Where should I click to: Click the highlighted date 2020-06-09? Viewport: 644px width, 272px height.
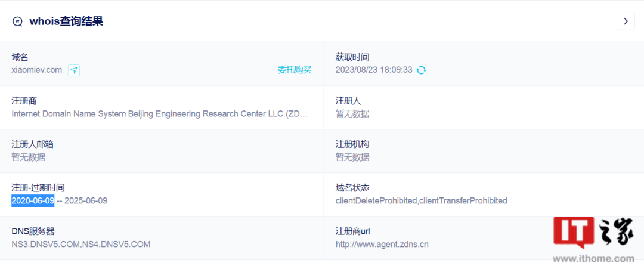33,201
